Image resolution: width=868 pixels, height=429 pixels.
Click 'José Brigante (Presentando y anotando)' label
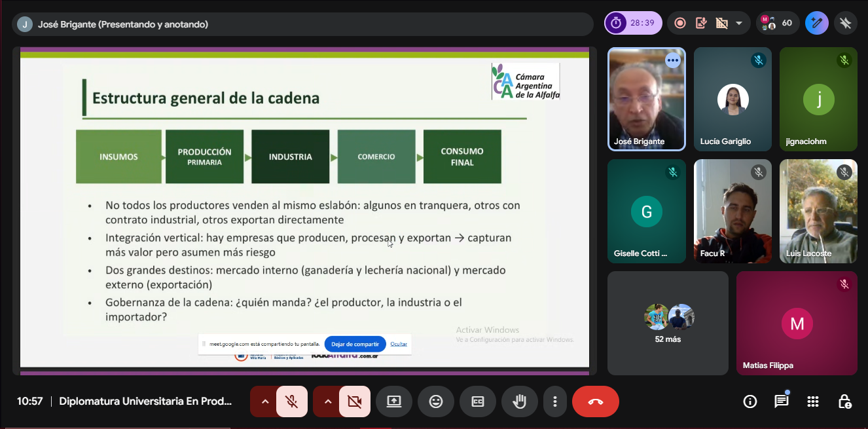(123, 24)
